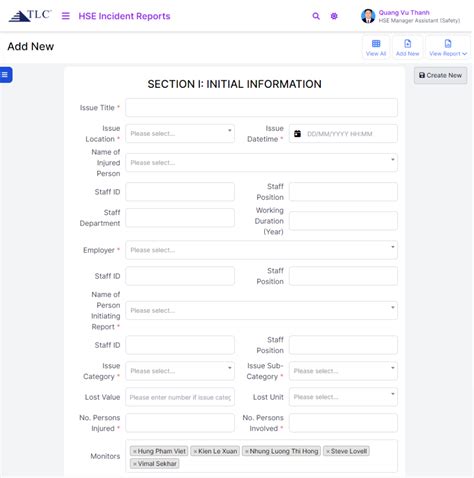Click the calendar icon in Issue Datetime

(297, 134)
